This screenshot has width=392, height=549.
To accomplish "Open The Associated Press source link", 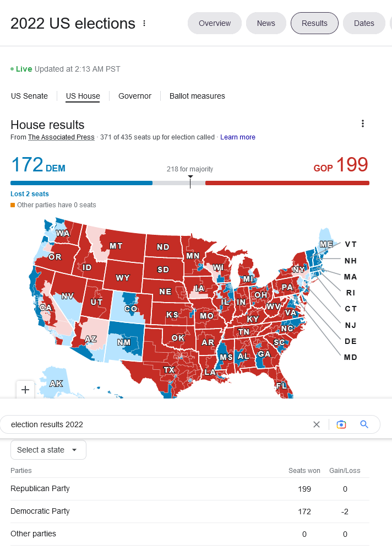I will click(x=61, y=137).
